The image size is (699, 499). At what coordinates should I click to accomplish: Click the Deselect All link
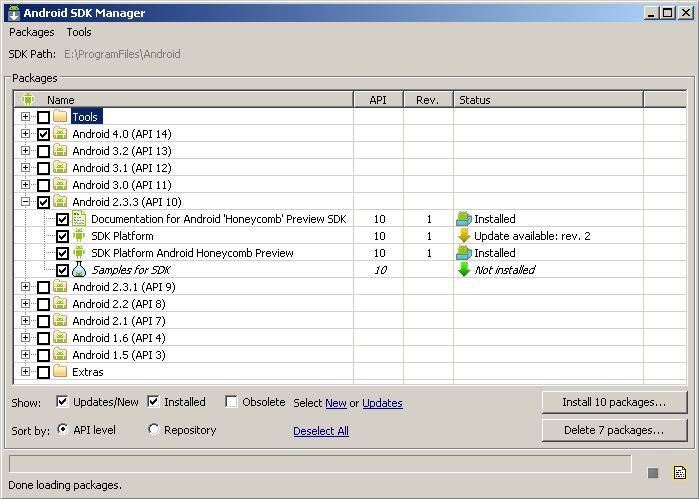[x=321, y=431]
